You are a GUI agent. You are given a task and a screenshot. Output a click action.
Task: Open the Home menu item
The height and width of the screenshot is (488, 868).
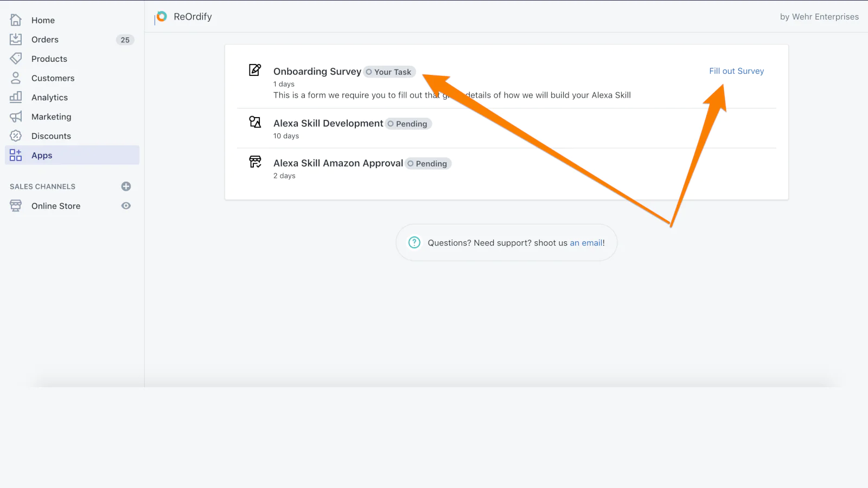click(43, 20)
